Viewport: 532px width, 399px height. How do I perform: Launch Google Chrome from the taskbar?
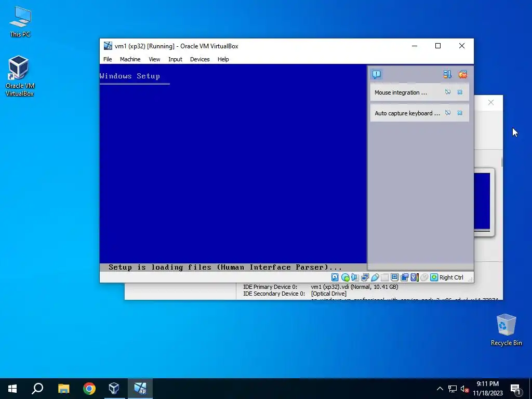click(x=89, y=389)
